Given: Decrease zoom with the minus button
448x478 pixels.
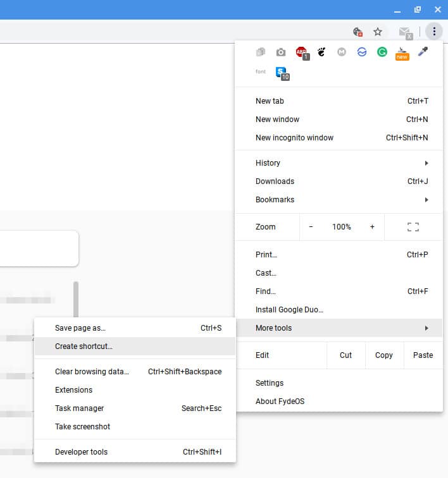Looking at the screenshot, I should pyautogui.click(x=311, y=227).
